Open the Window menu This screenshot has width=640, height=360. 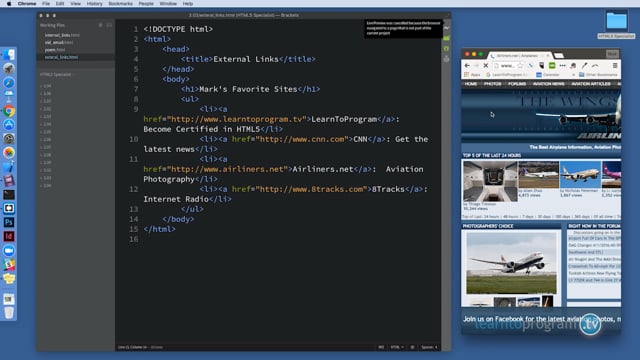click(168, 4)
